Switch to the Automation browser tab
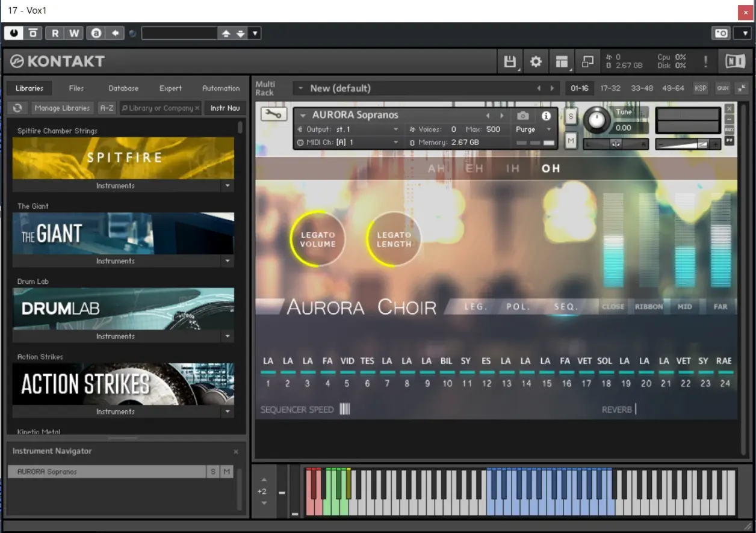Screen dimensions: 756x533 tap(221, 88)
